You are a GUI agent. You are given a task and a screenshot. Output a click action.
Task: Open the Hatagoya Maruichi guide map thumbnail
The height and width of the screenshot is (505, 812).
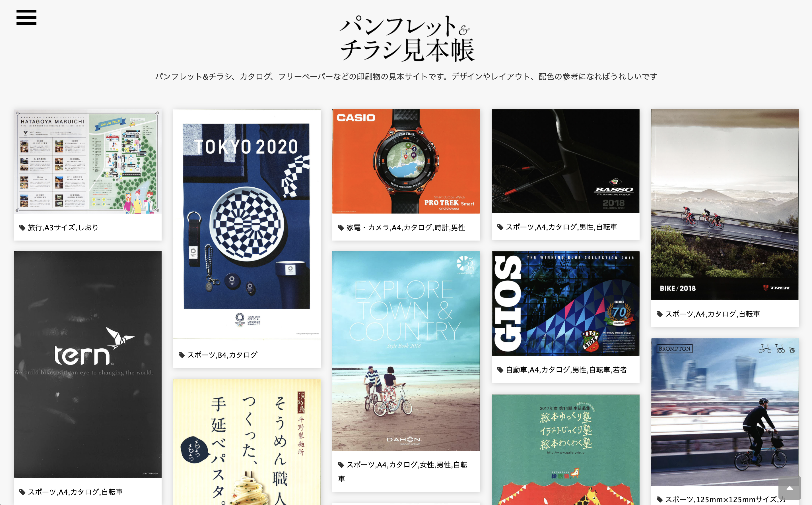click(88, 161)
